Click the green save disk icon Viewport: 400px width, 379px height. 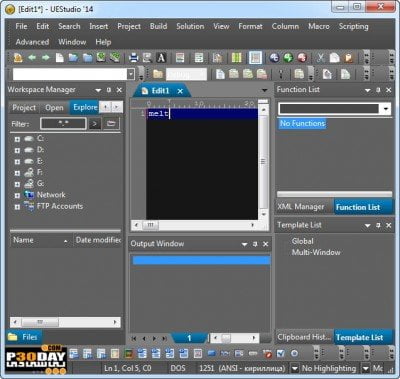tap(101, 58)
